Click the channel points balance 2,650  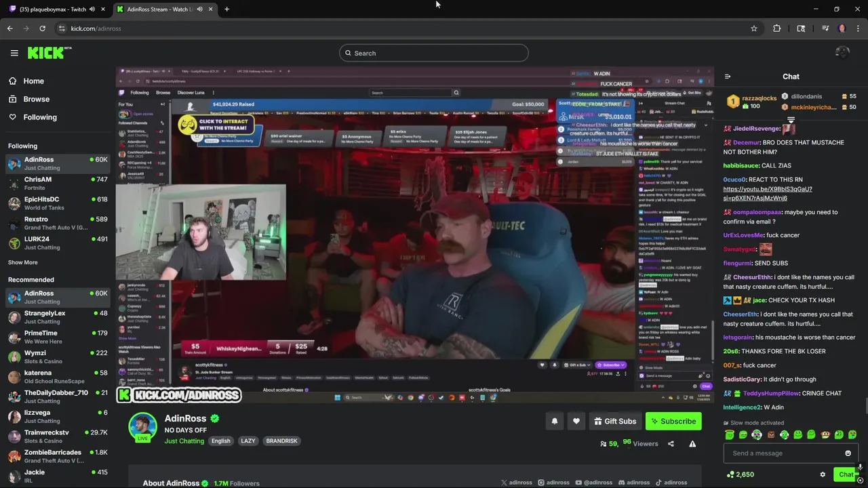(x=740, y=474)
